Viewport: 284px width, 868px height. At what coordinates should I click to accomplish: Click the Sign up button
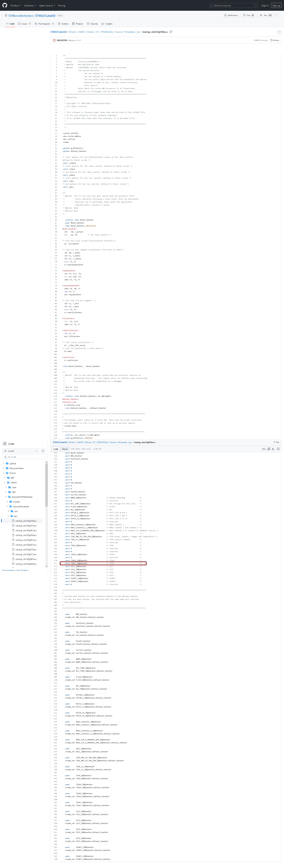[x=276, y=5]
